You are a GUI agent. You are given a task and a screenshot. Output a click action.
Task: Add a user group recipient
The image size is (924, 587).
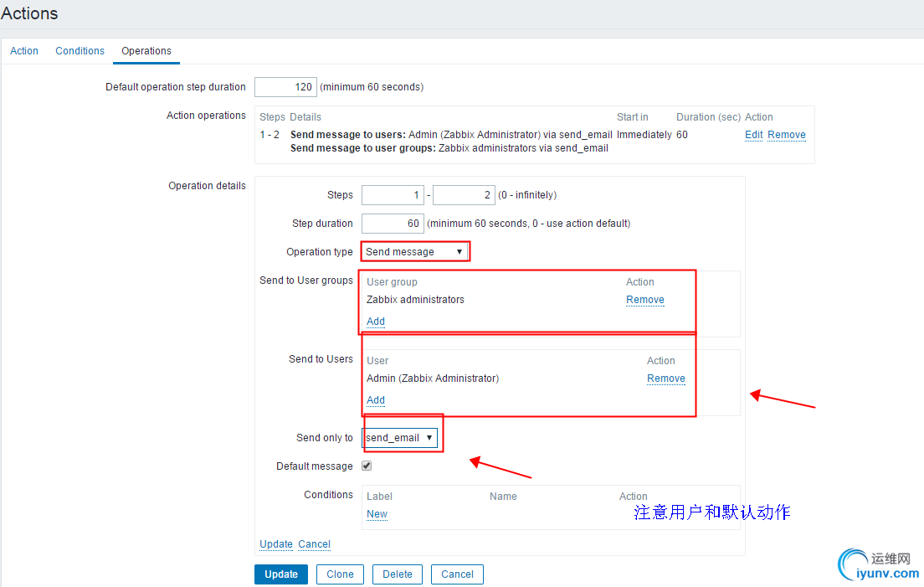coord(375,322)
